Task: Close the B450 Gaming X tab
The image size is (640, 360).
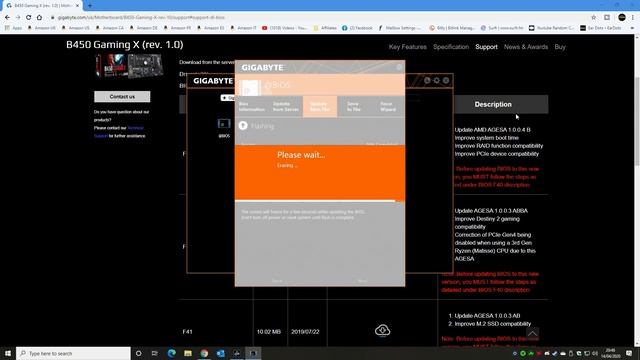Action: pos(77,5)
